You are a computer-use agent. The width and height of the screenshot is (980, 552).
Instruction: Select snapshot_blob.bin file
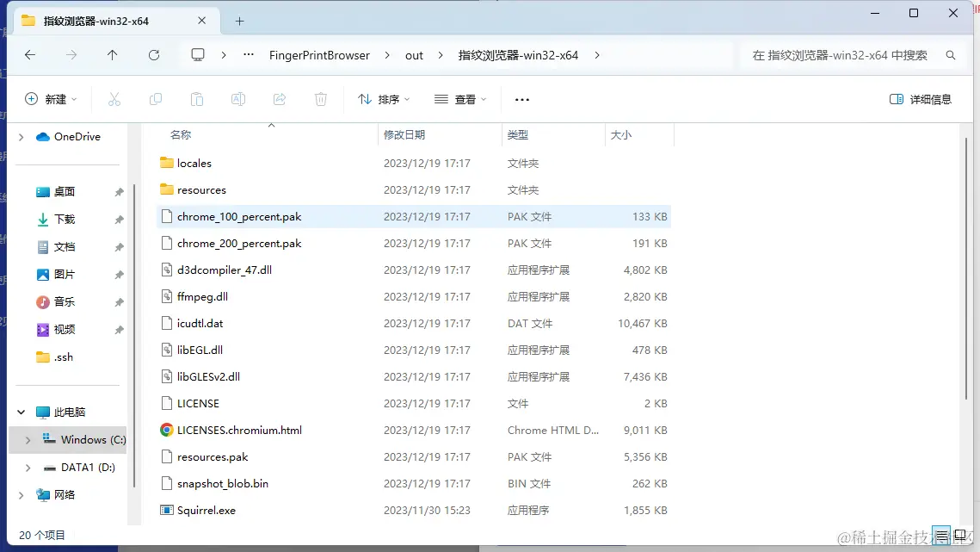[413, 484]
